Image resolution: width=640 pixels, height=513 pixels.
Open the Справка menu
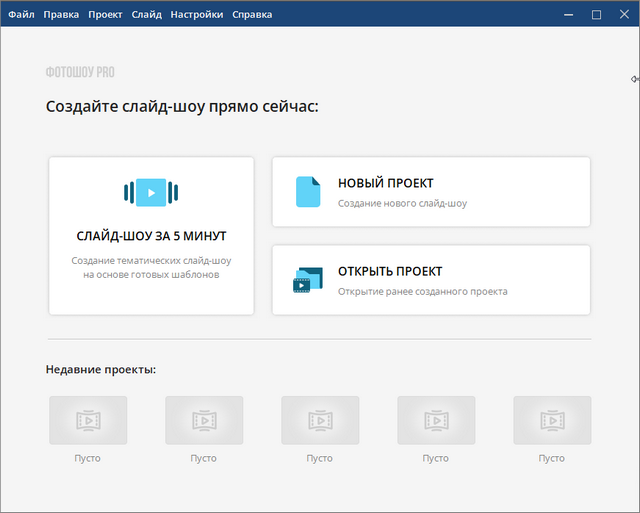coord(251,14)
